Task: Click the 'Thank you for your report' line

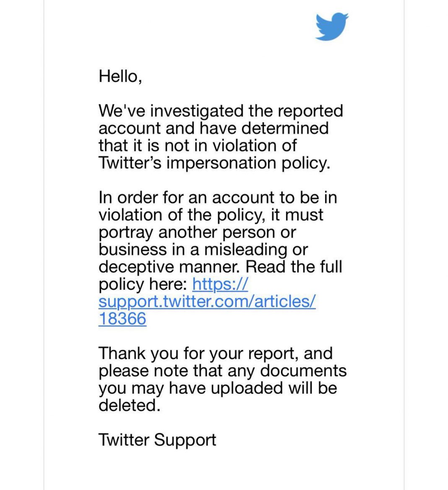Action: [x=215, y=353]
